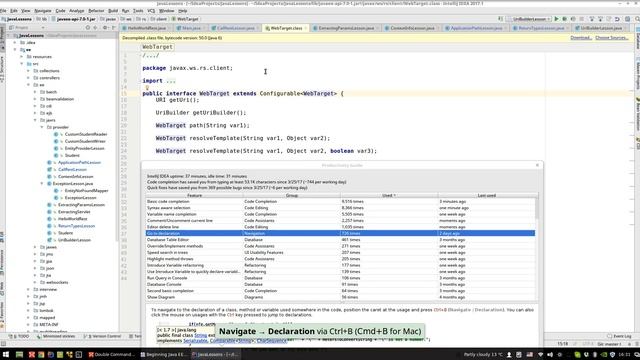Click the green Run button in toolbar
The image size is (640, 360).
[x=556, y=19]
